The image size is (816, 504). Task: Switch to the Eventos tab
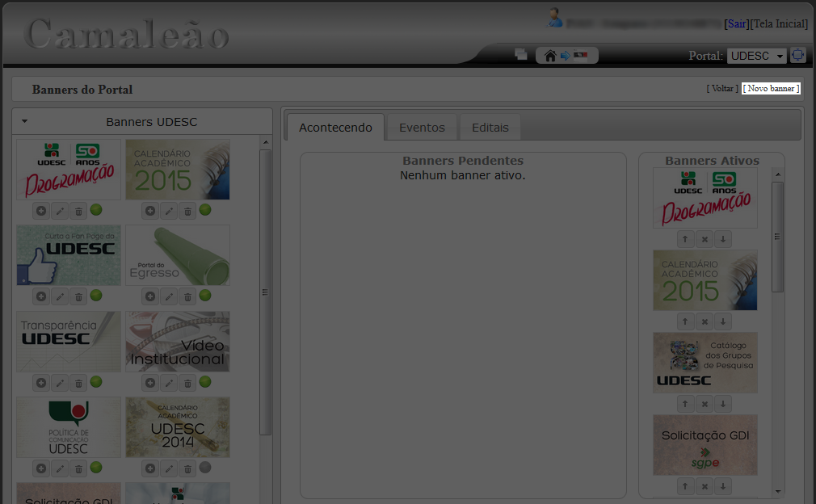422,128
